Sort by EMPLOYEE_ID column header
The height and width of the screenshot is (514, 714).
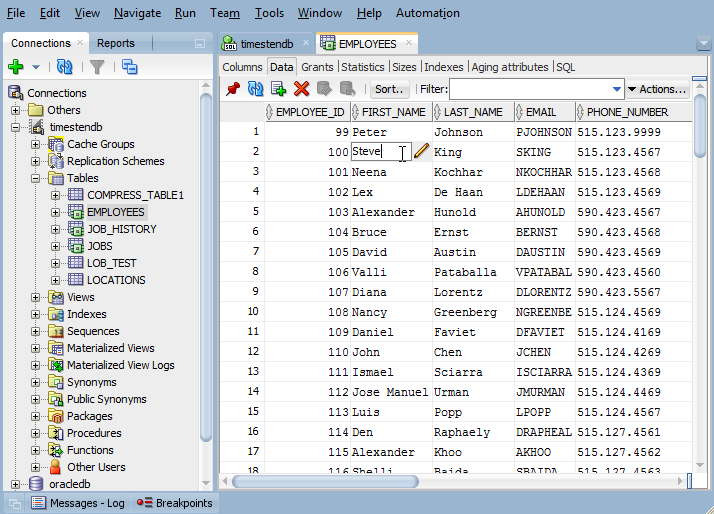point(308,112)
